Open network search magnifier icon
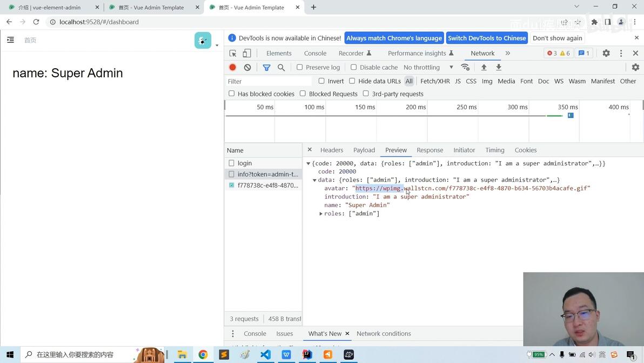 point(281,68)
